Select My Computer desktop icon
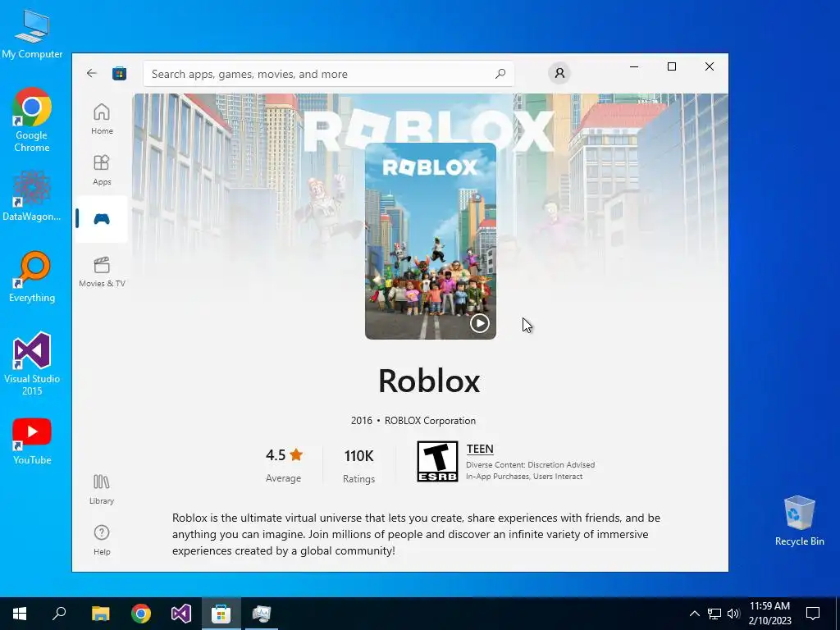This screenshot has width=840, height=630. [x=32, y=34]
